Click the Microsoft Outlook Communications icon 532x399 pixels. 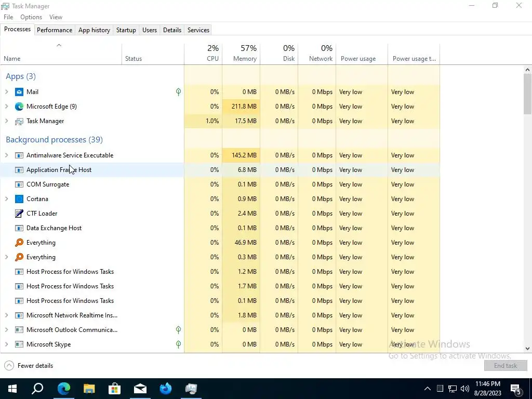[19, 330]
